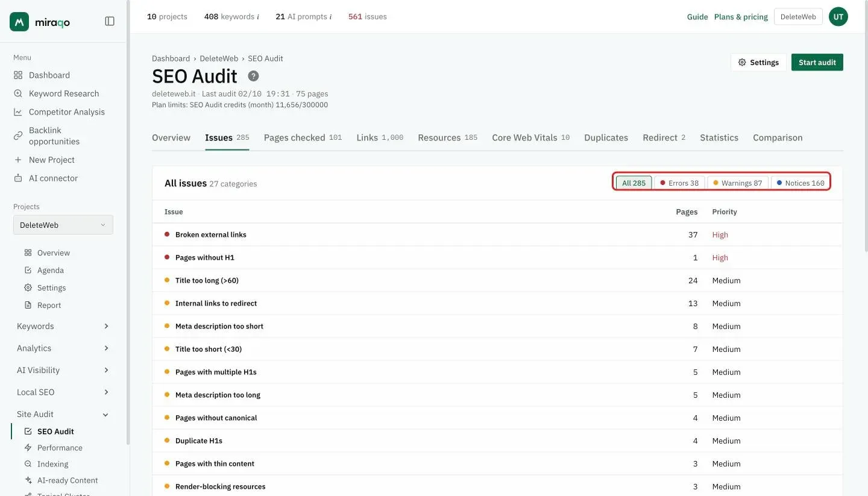868x496 pixels.
Task: Open the Plans & pricing link
Action: [x=741, y=17]
